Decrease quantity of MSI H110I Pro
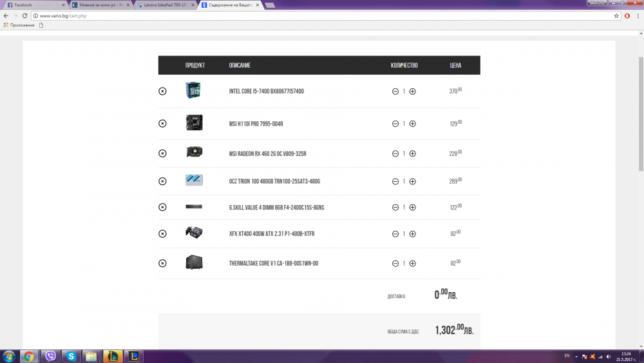Screen dimensions: 644x363 (x=395, y=123)
